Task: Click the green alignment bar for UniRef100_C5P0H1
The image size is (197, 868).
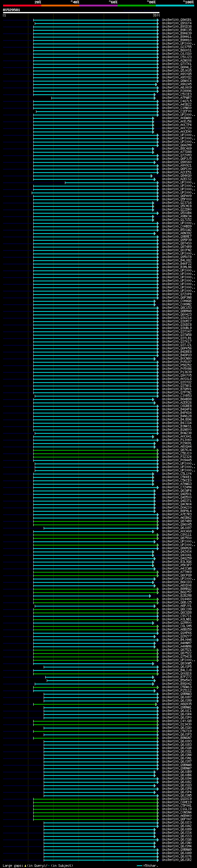Action: point(96,806)
